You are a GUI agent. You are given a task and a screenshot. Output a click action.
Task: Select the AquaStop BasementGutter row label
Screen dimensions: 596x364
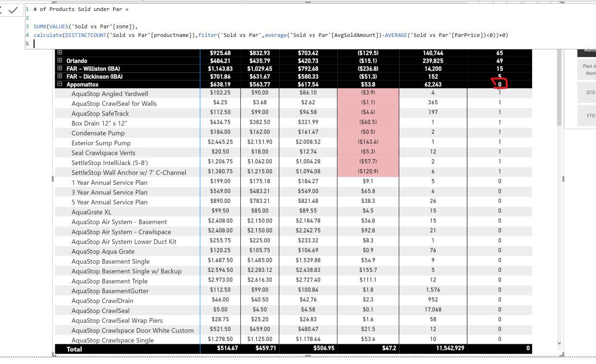(110, 291)
